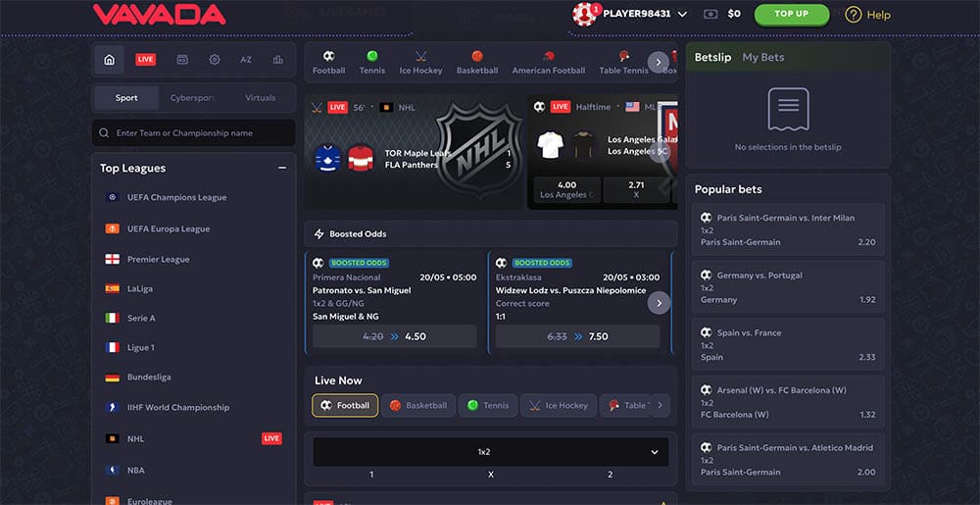Open the My Bets tab

[763, 58]
